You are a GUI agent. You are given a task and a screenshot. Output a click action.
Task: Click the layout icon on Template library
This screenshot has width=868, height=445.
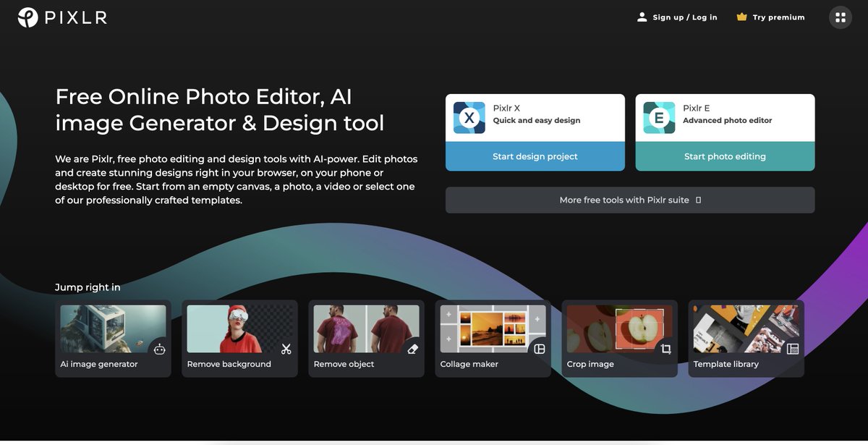coord(793,349)
